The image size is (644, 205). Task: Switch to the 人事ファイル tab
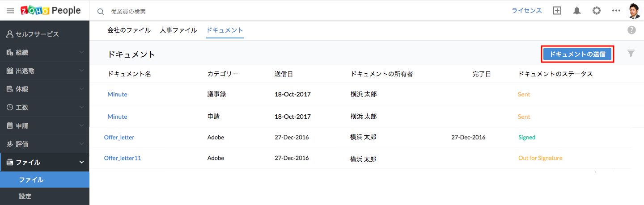pyautogui.click(x=178, y=30)
